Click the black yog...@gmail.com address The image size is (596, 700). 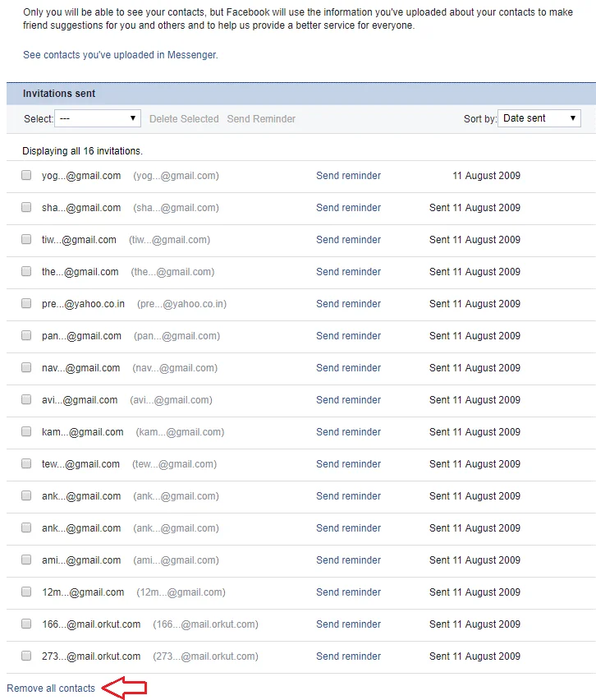point(81,176)
